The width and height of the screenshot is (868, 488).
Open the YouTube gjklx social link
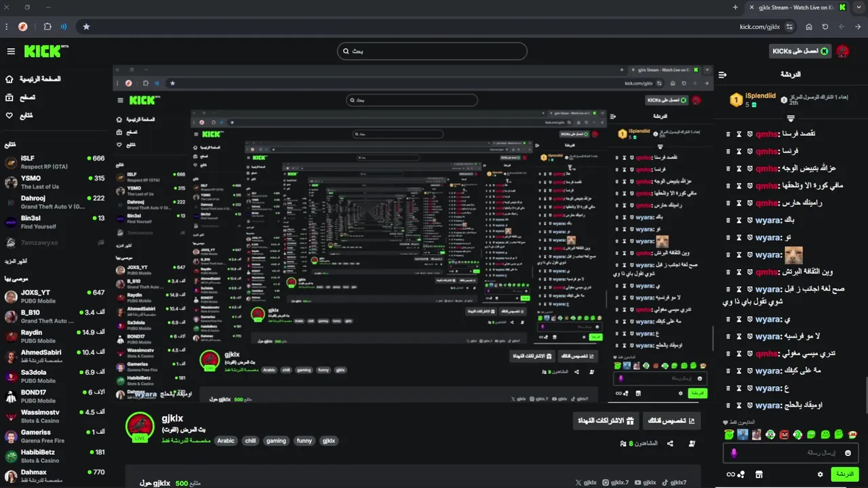point(645,483)
